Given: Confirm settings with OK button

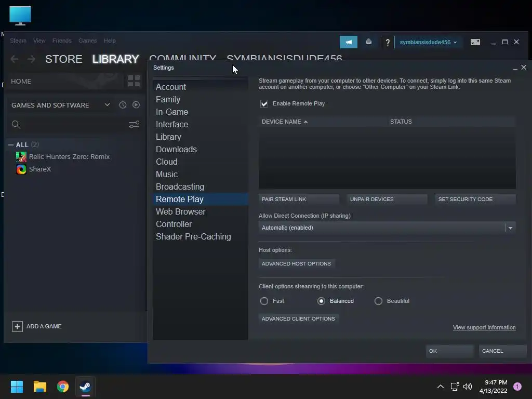Looking at the screenshot, I should pos(449,351).
